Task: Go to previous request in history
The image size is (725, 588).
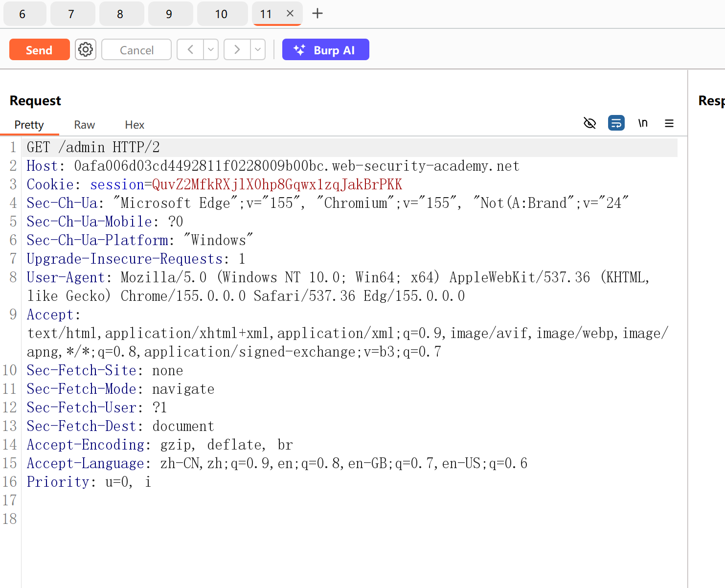Action: click(190, 50)
